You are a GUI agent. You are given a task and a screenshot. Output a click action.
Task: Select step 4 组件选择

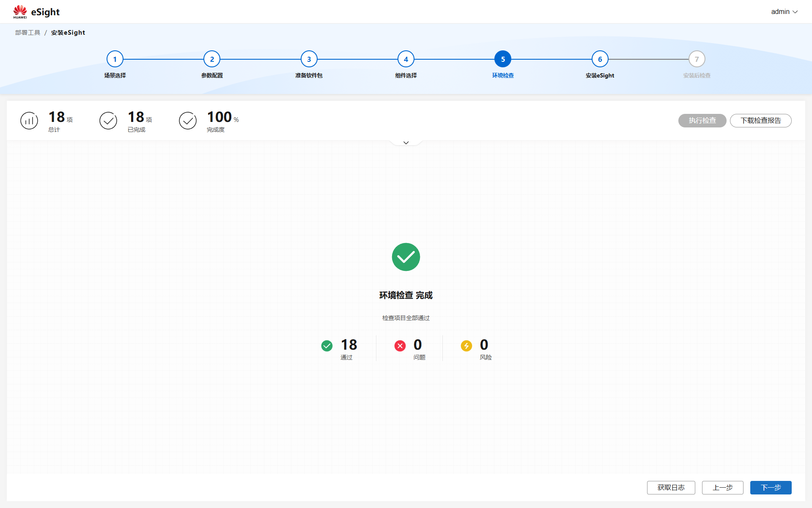[x=406, y=59]
